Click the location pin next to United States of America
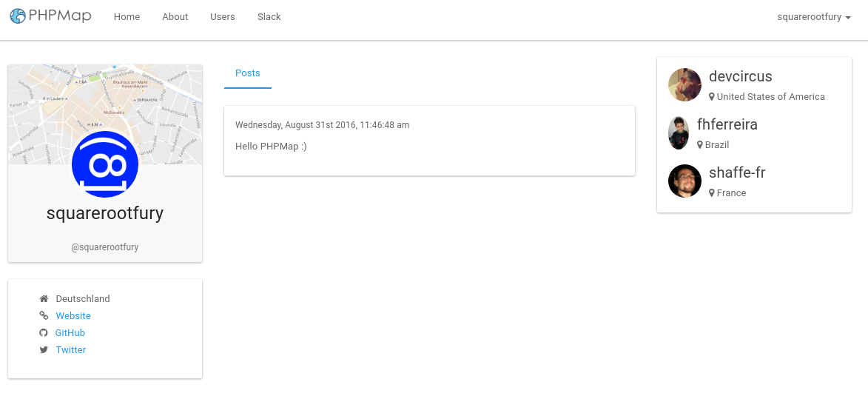Viewport: 868px width, 399px height. point(712,97)
